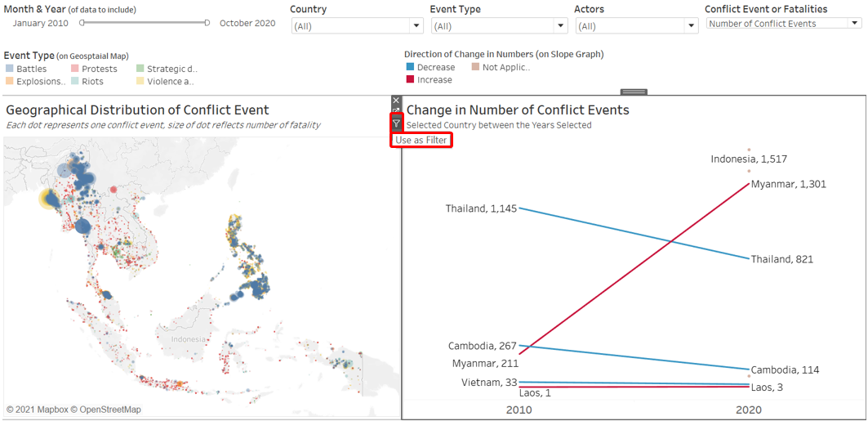Click the Myanmar, 1,301 label on slope graph
The width and height of the screenshot is (868, 421).
(788, 185)
